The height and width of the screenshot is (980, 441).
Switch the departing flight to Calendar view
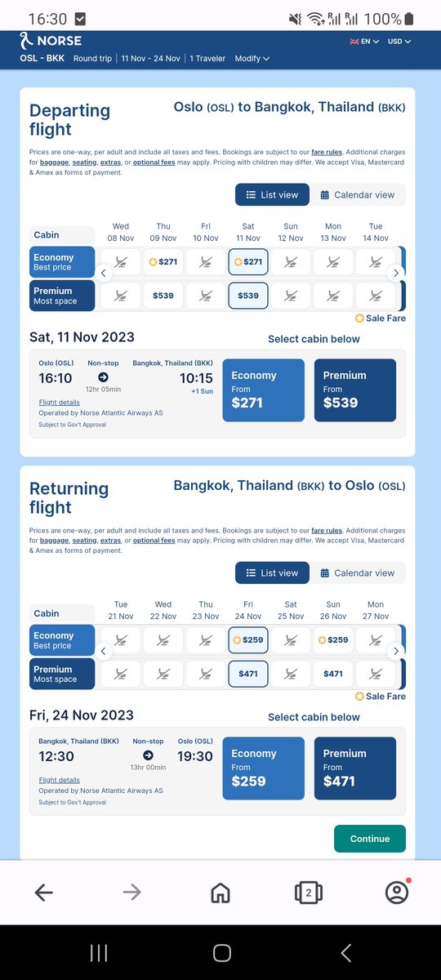point(358,194)
